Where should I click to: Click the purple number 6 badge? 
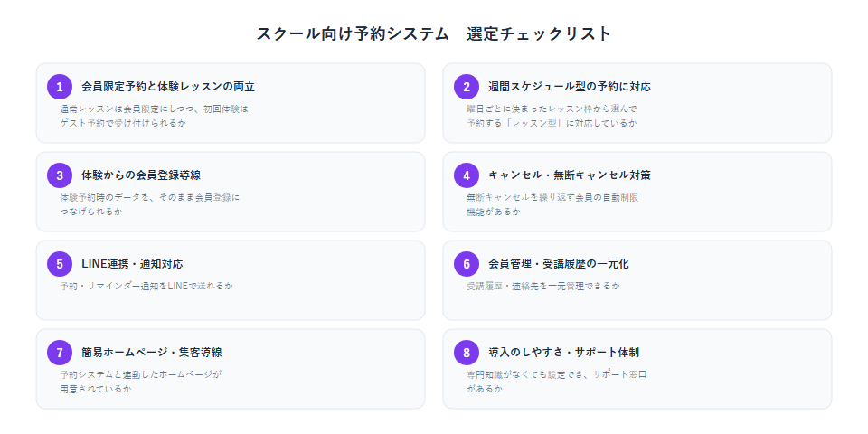[x=467, y=264]
